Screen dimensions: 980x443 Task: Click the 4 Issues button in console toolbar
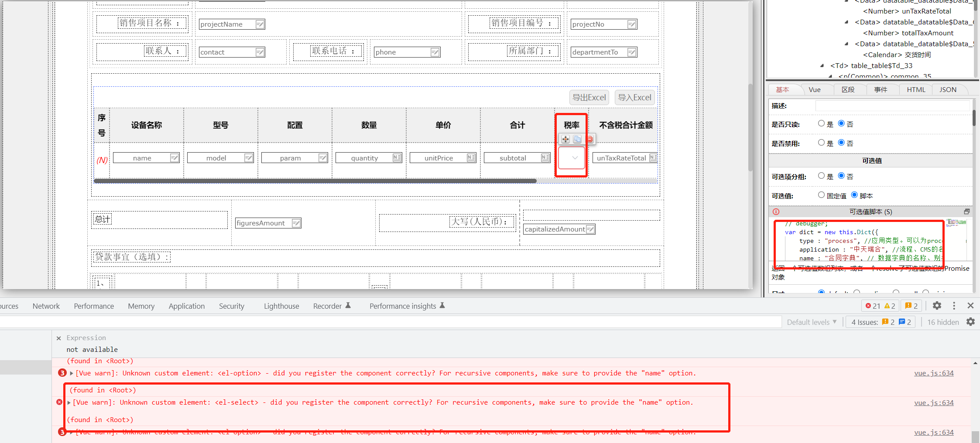click(x=881, y=322)
